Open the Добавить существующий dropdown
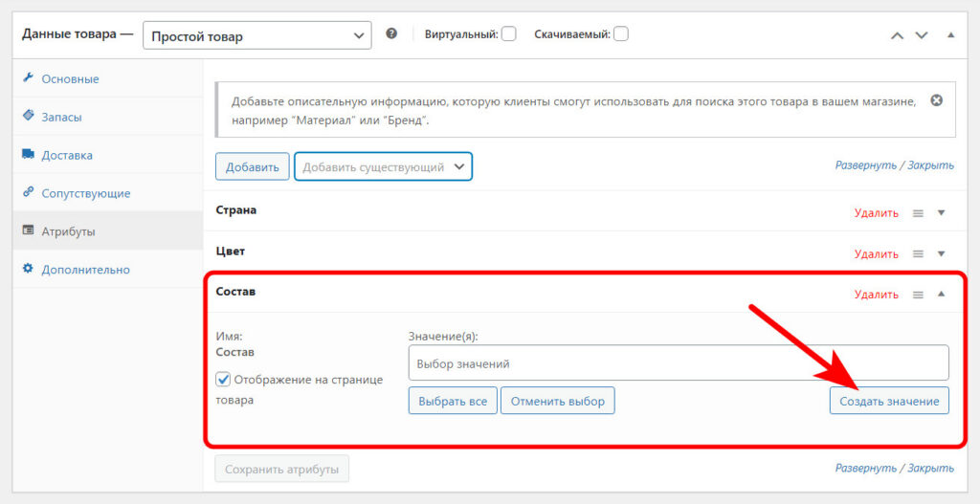 point(383,166)
